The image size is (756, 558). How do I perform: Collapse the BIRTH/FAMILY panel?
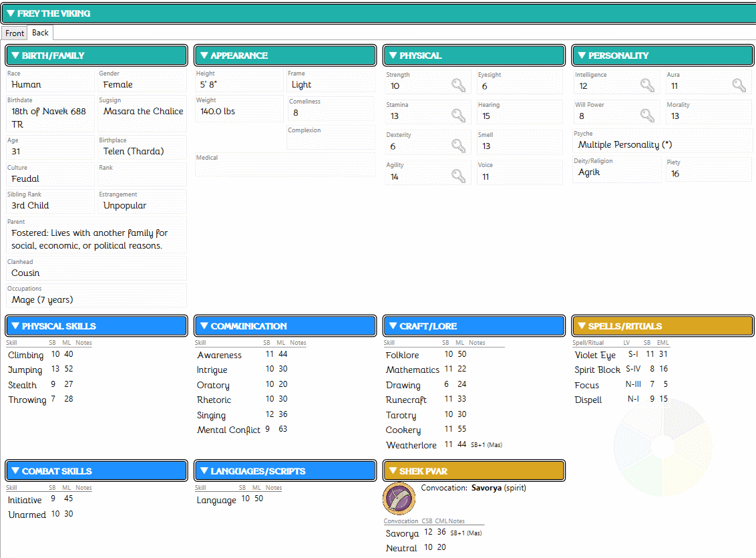tap(15, 55)
